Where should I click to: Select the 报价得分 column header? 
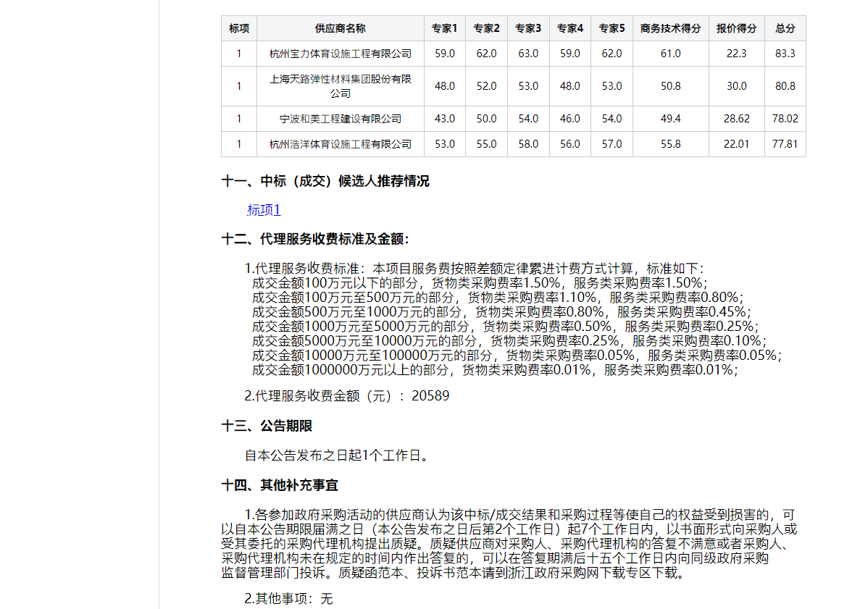pyautogui.click(x=736, y=28)
